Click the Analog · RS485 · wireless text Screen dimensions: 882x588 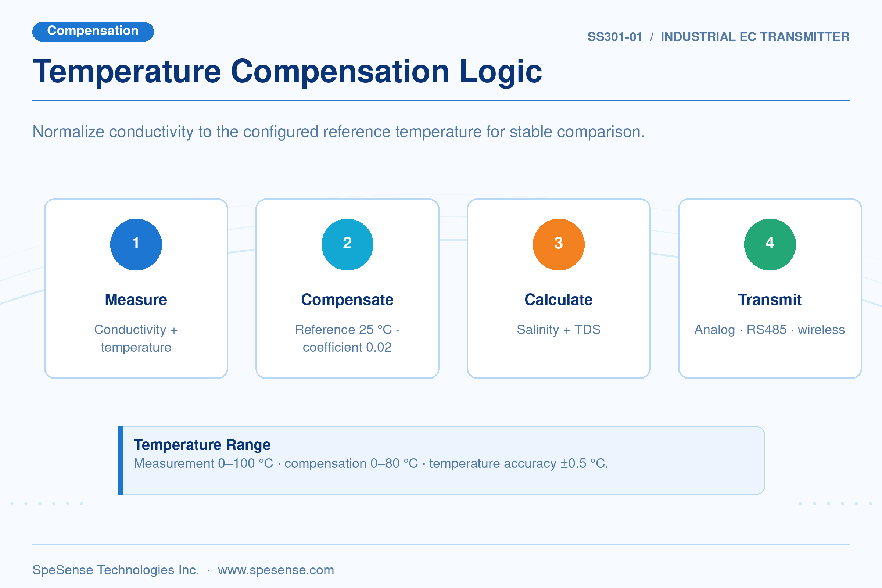pos(770,330)
